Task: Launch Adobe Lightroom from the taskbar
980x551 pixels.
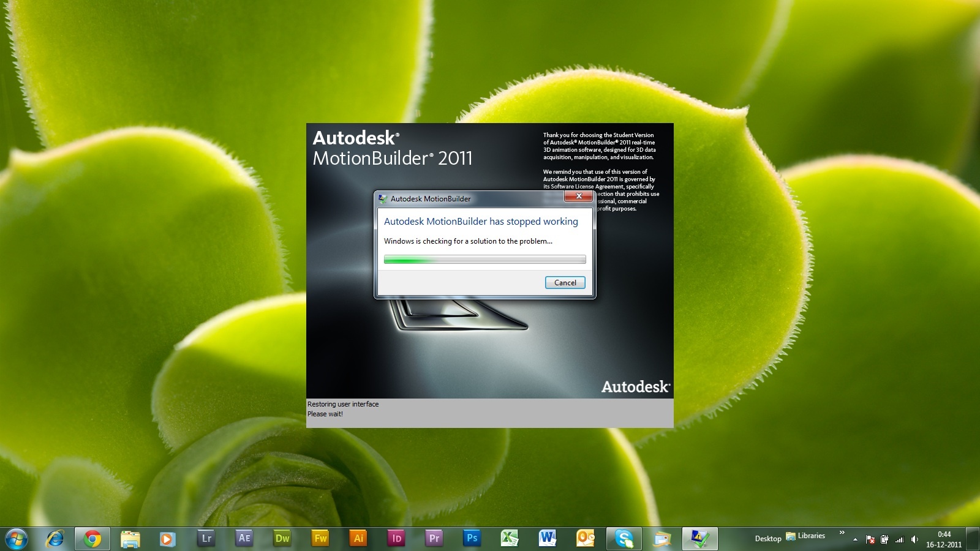Action: pos(206,539)
